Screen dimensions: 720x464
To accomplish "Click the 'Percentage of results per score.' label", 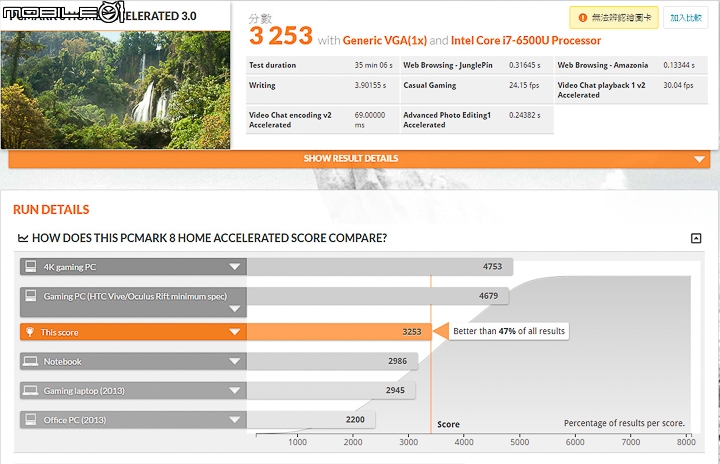I will (x=624, y=423).
